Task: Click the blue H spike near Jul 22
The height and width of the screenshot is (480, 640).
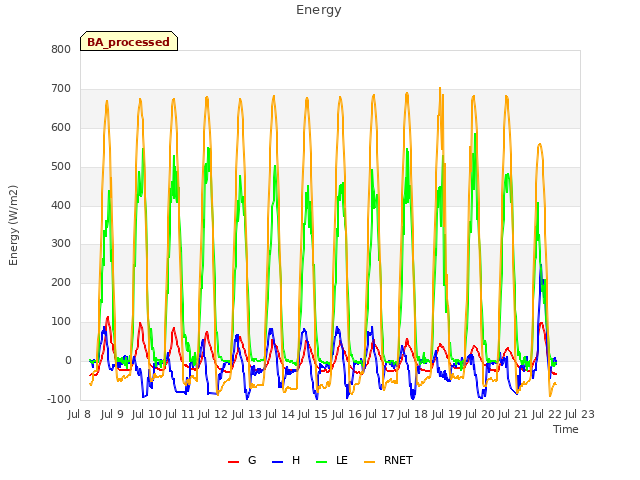Action: pos(541,266)
